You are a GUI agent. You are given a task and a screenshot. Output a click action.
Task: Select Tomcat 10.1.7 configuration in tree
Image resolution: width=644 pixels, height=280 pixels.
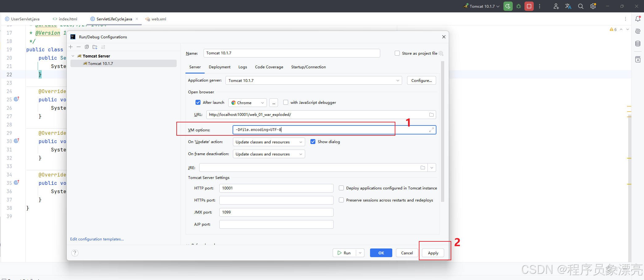point(124,63)
